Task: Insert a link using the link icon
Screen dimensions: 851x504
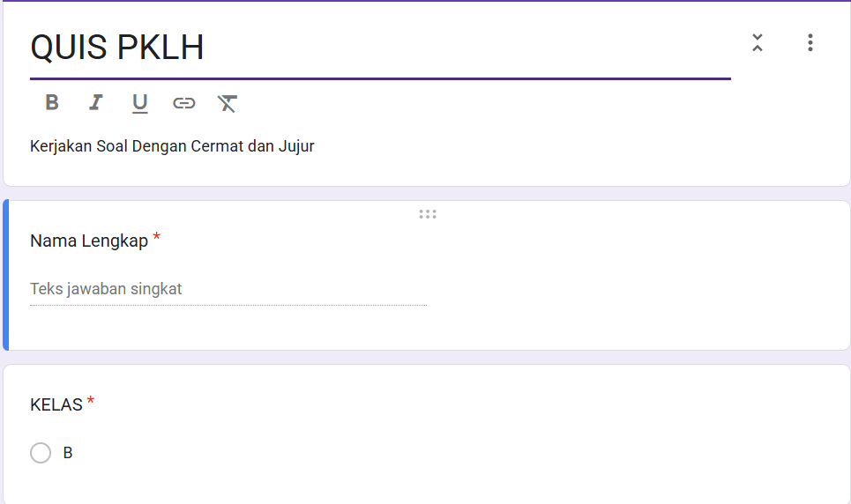Action: pyautogui.click(x=183, y=103)
